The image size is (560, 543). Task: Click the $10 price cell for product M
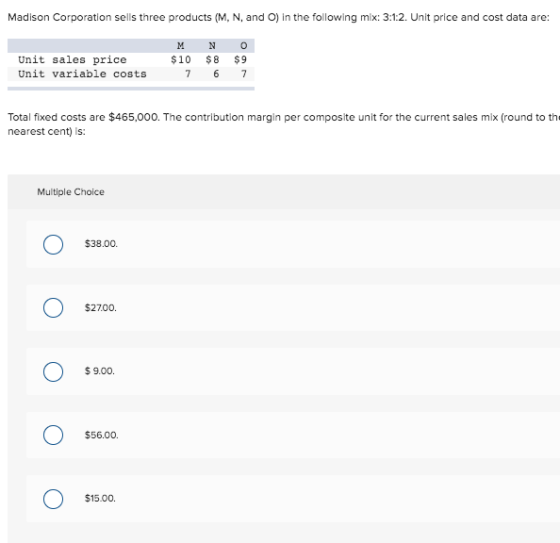(x=181, y=60)
